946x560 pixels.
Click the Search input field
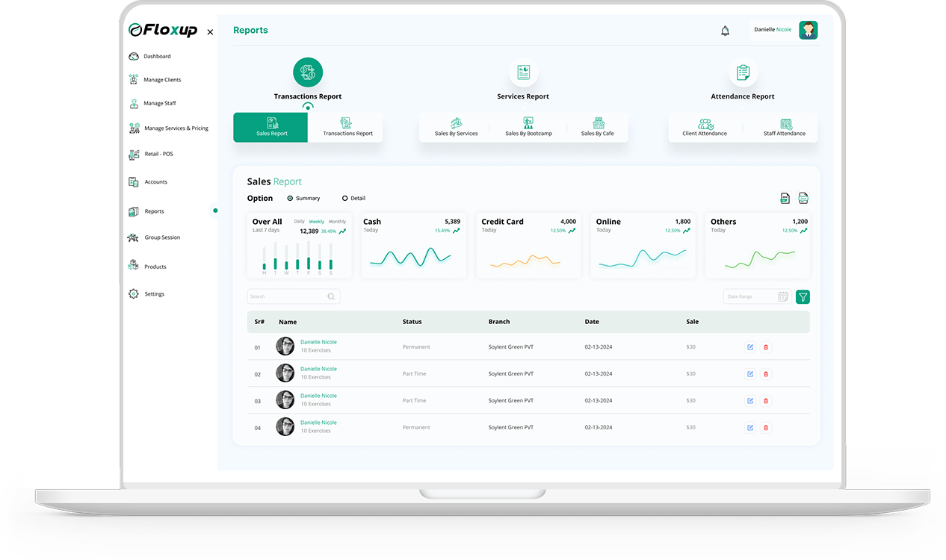pyautogui.click(x=293, y=296)
